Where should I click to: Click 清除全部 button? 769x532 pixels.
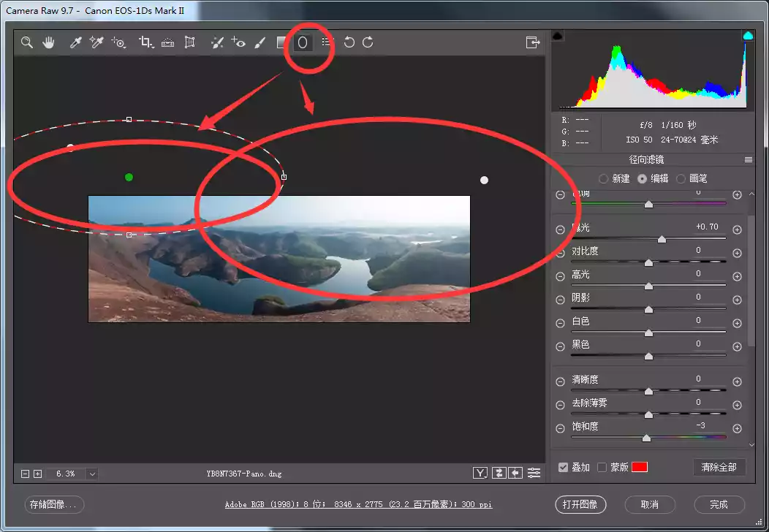point(719,467)
